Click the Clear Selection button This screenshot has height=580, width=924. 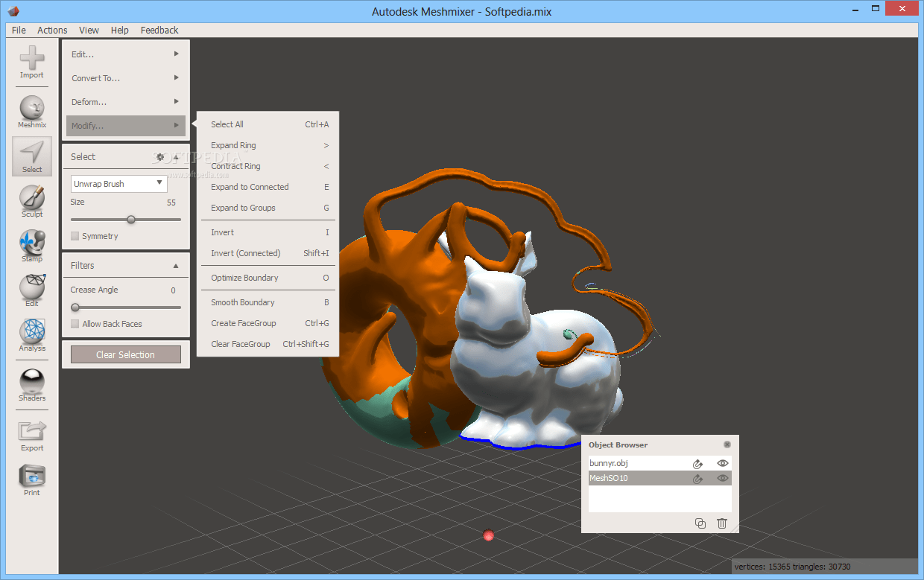126,354
